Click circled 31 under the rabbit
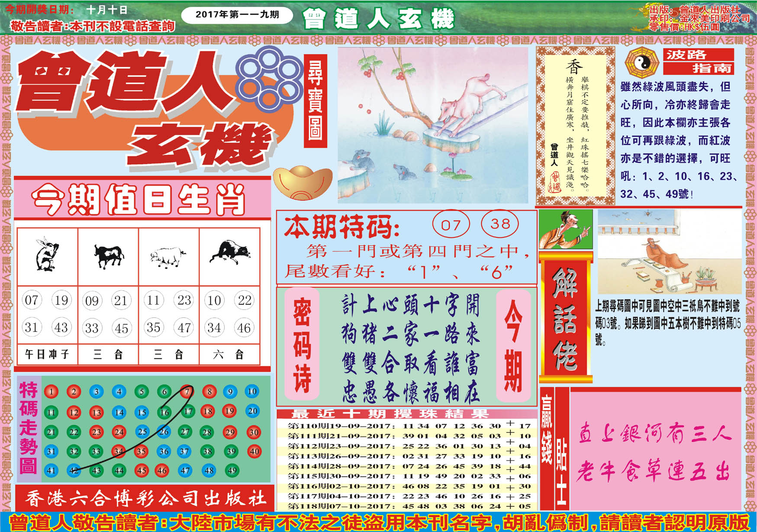This screenshot has width=757, height=532. pyautogui.click(x=31, y=327)
